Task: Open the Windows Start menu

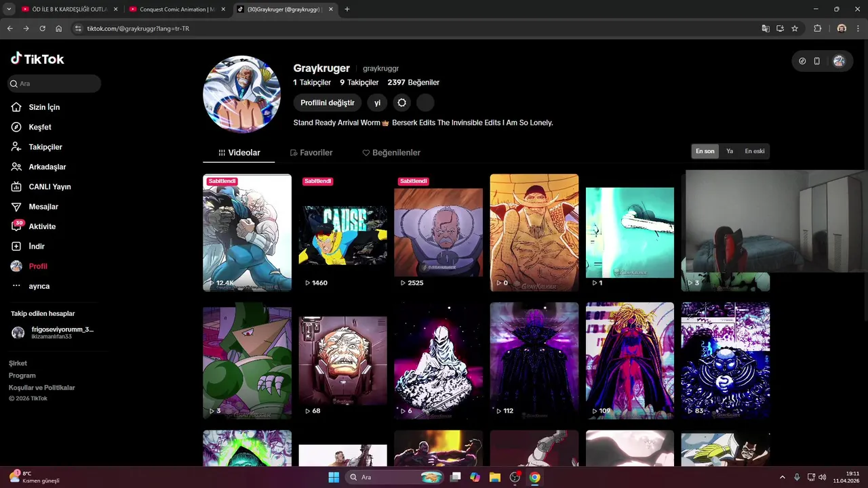Action: [334, 477]
